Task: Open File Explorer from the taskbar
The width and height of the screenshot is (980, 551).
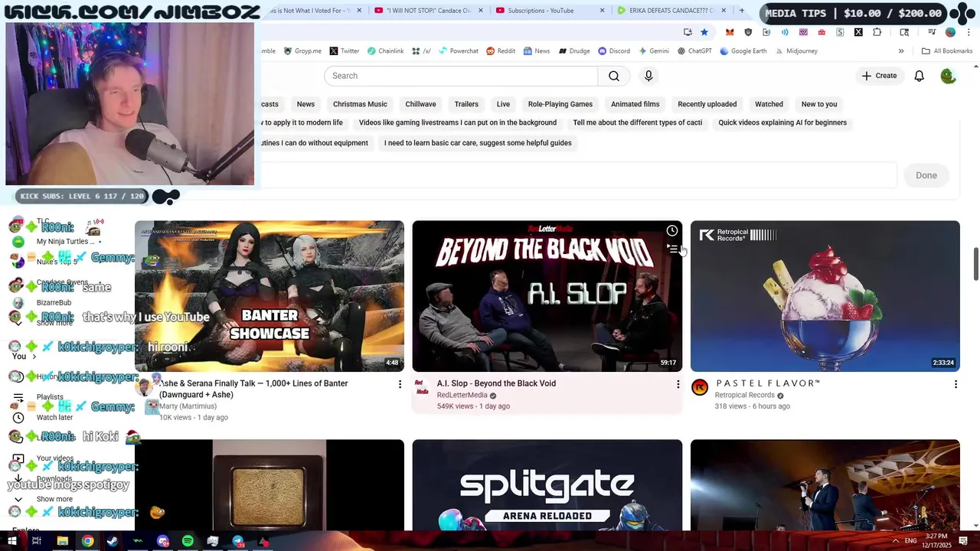Action: (x=63, y=541)
